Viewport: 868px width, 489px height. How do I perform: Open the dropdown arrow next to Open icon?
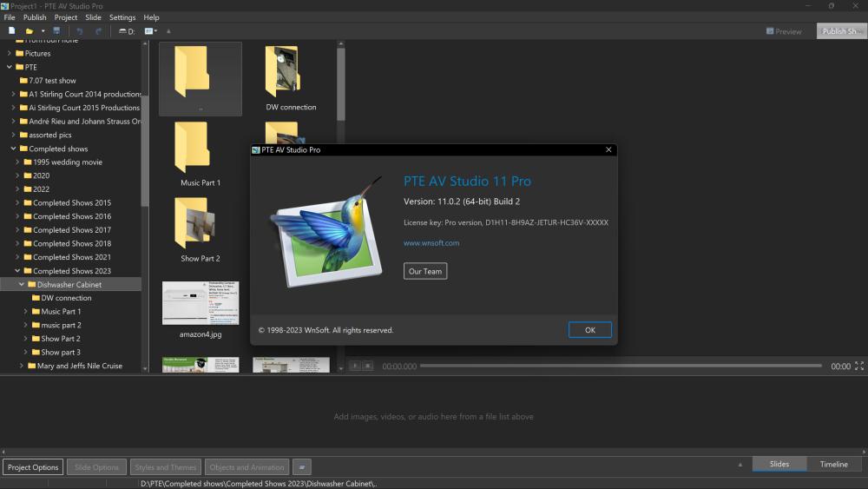(43, 31)
